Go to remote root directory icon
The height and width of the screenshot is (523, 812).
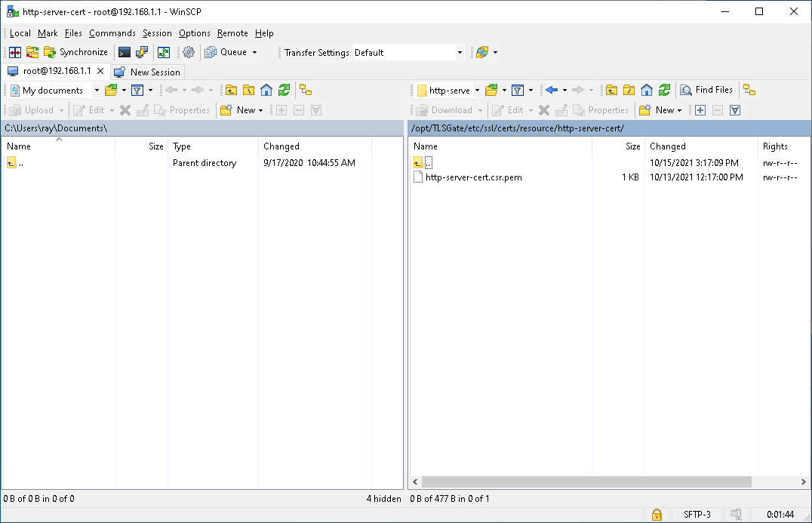629,90
